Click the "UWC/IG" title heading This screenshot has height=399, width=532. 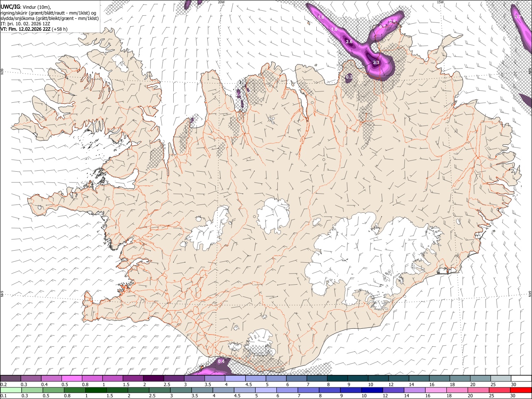(x=10, y=7)
